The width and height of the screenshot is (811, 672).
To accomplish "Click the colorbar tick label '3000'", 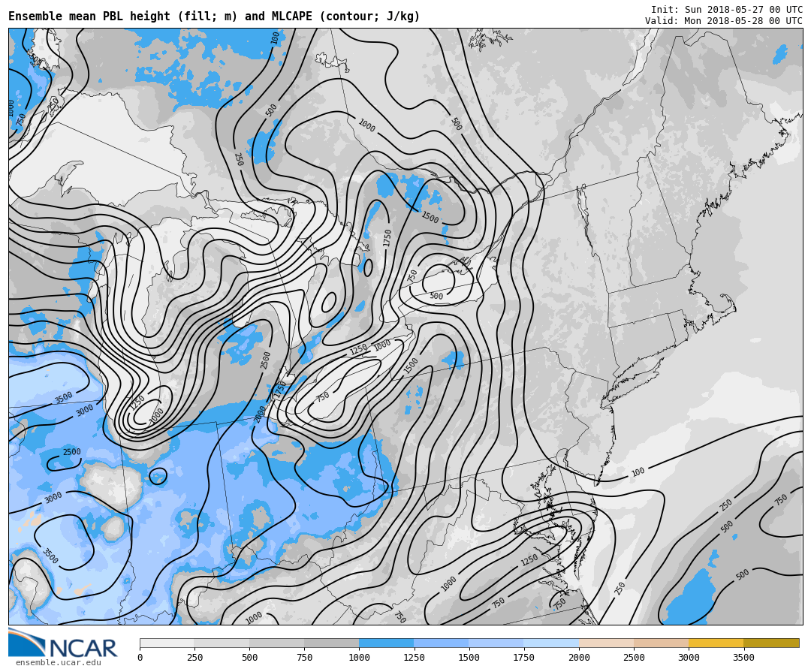I will coord(689,658).
